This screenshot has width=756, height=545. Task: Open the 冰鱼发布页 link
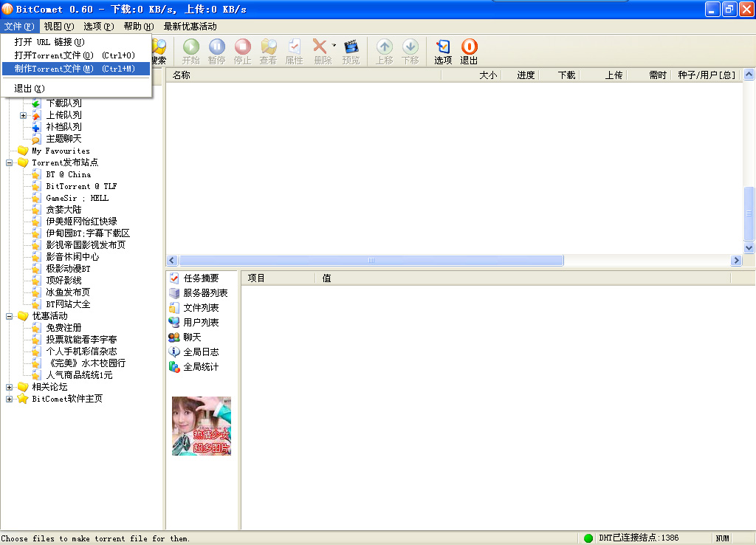(68, 292)
